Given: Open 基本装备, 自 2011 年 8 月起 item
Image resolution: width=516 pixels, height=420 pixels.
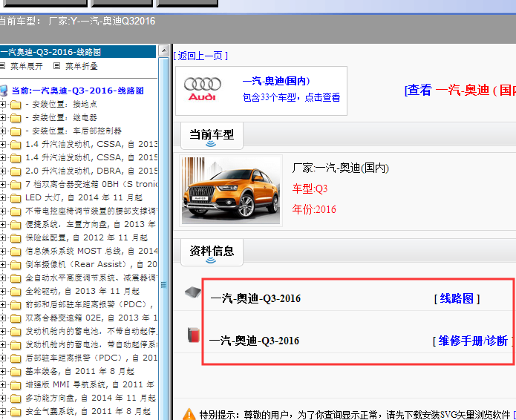Looking at the screenshot, I should point(80,371).
